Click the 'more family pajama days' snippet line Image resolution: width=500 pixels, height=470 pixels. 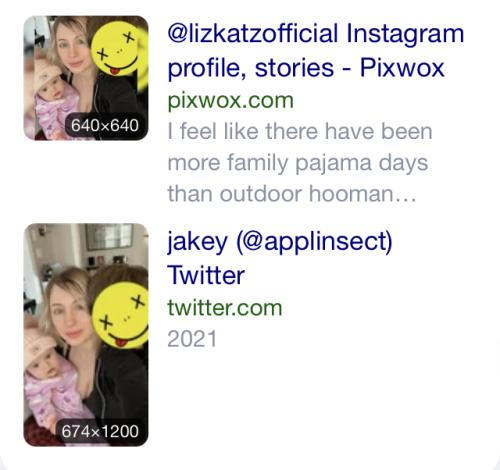pos(298,163)
